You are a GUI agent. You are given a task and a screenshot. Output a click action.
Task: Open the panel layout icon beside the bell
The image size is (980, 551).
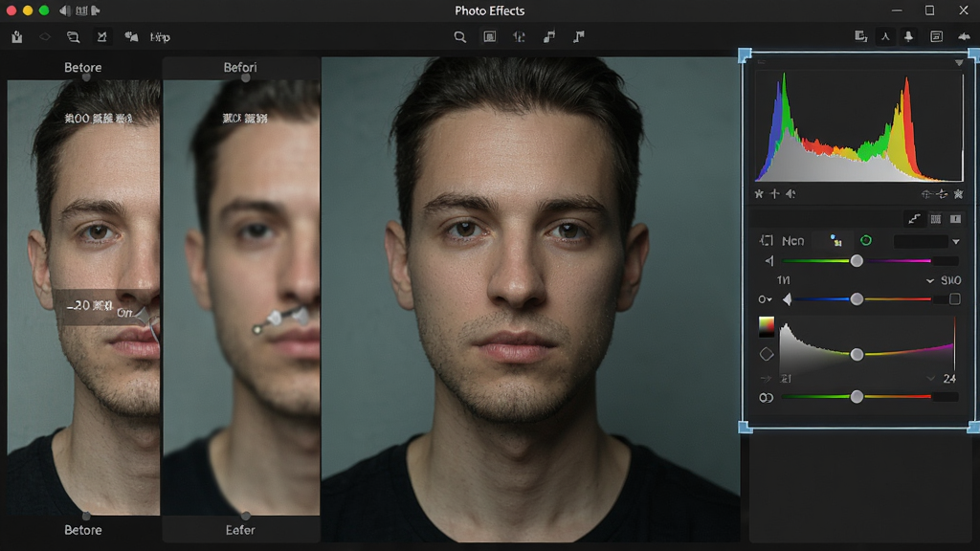pyautogui.click(x=936, y=37)
